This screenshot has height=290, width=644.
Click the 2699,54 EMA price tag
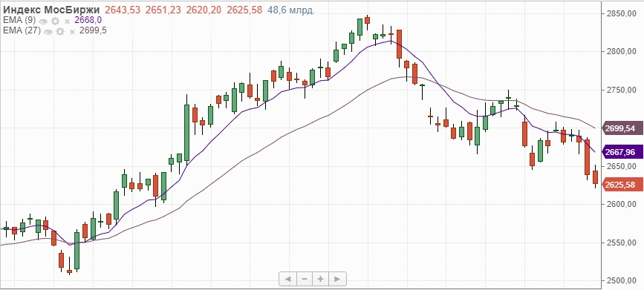click(x=622, y=129)
